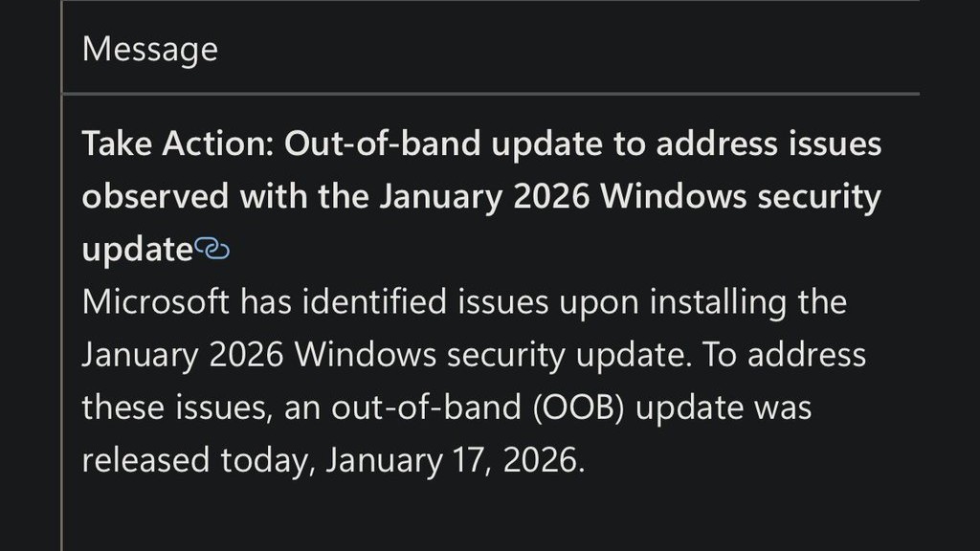
Task: Click "update was" in the body paragraph
Action: coord(723,408)
